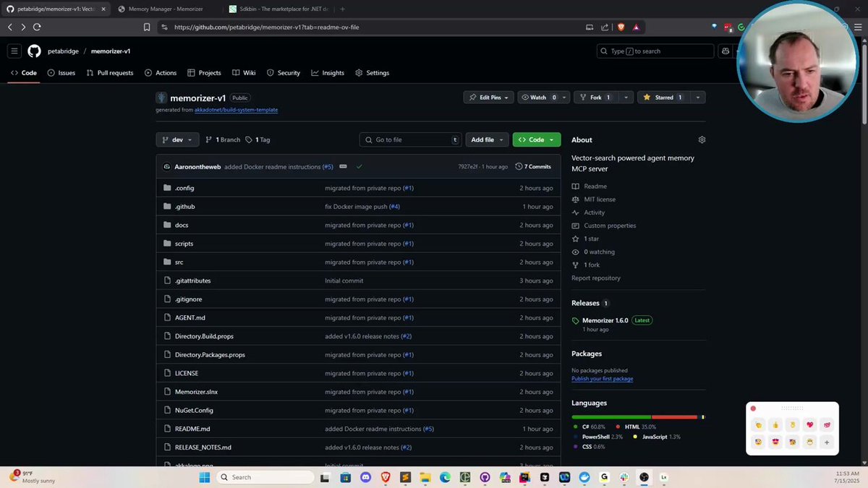Image resolution: width=868 pixels, height=488 pixels.
Task: Click the red heart emoji reaction
Action: pos(810,425)
